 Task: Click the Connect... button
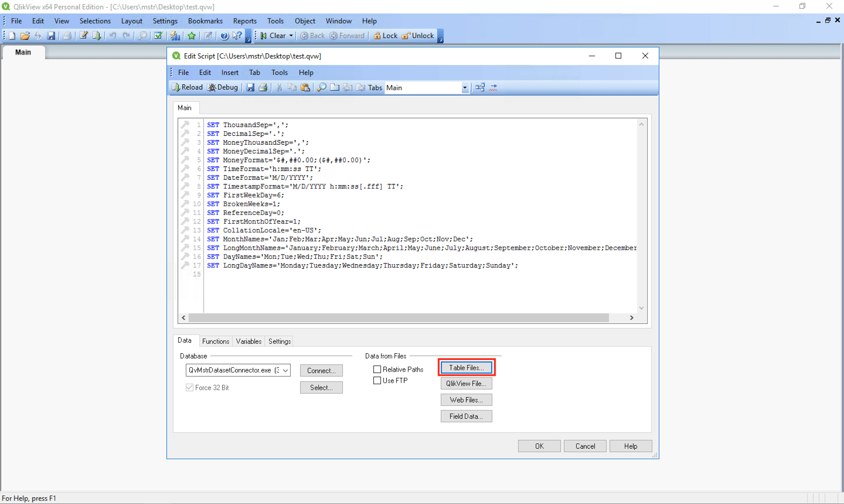pos(321,370)
